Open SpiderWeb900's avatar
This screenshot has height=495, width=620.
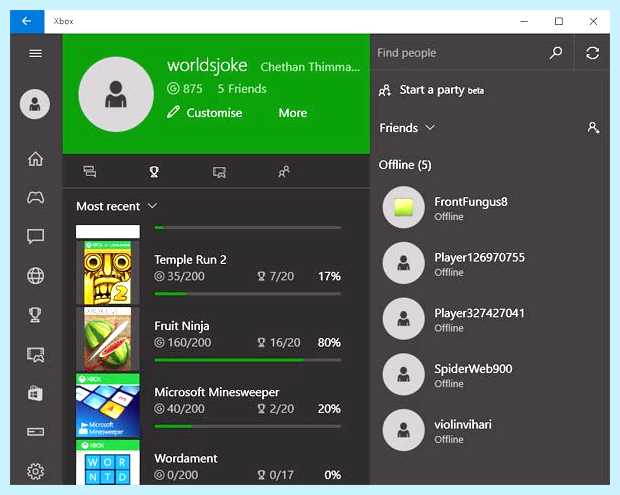(x=403, y=374)
